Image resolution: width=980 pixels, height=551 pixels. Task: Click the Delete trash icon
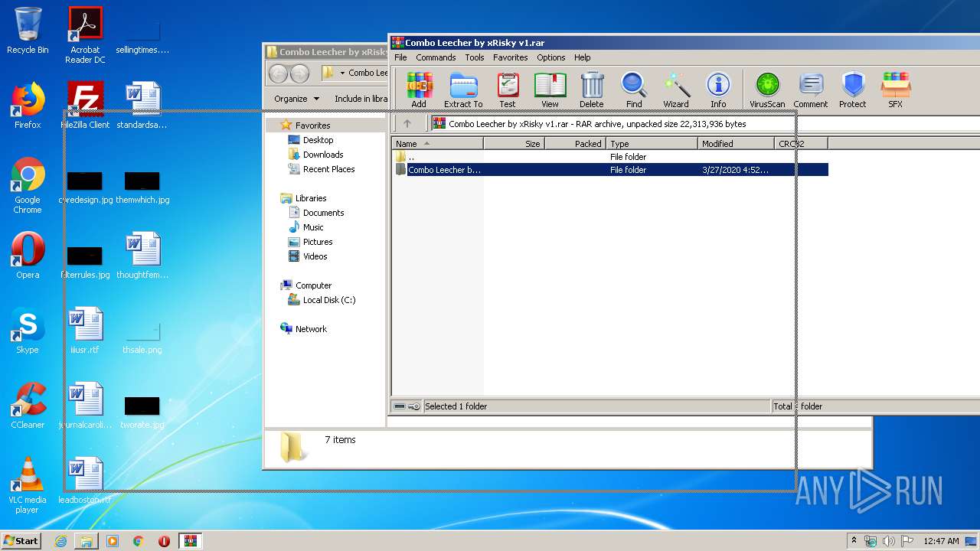coord(591,90)
